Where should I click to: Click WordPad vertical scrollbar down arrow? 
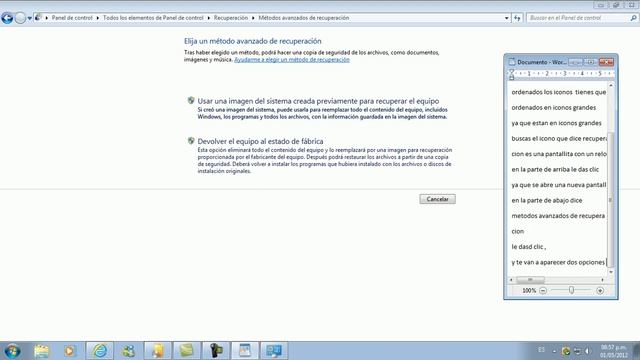(x=611, y=272)
